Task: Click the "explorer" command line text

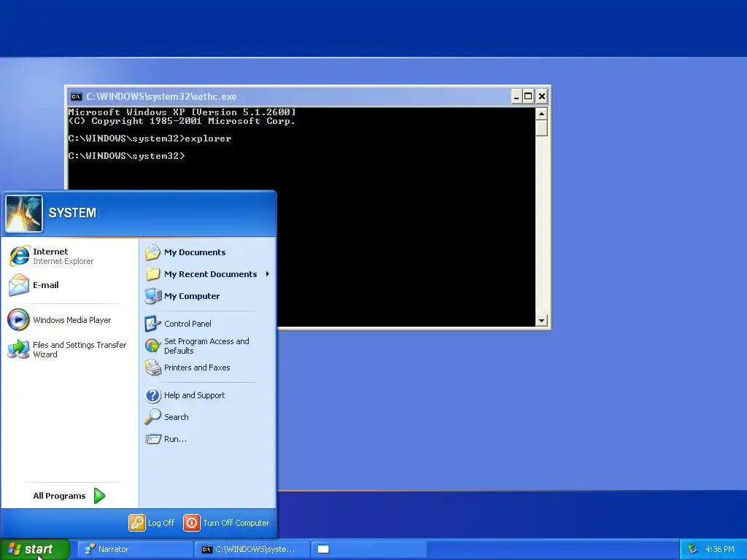Action: [208, 139]
